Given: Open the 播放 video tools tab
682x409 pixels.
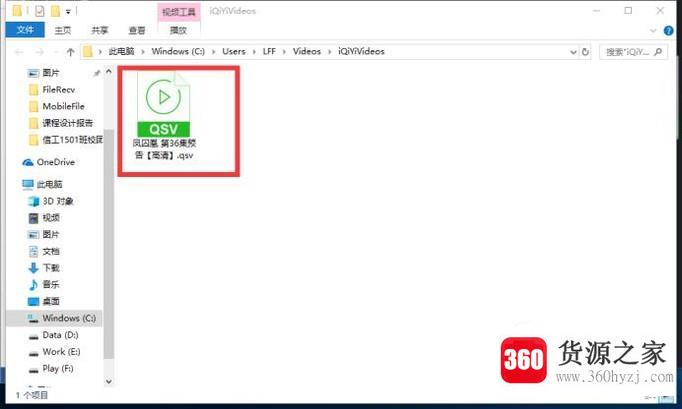Looking at the screenshot, I should click(x=178, y=30).
